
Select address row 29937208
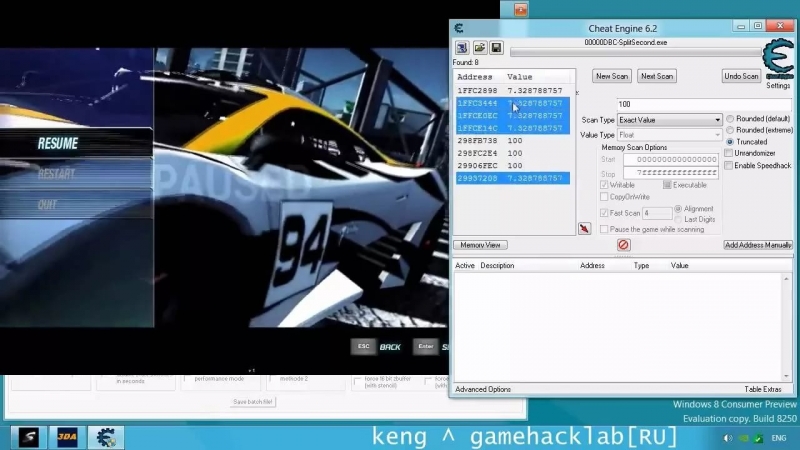pos(513,178)
